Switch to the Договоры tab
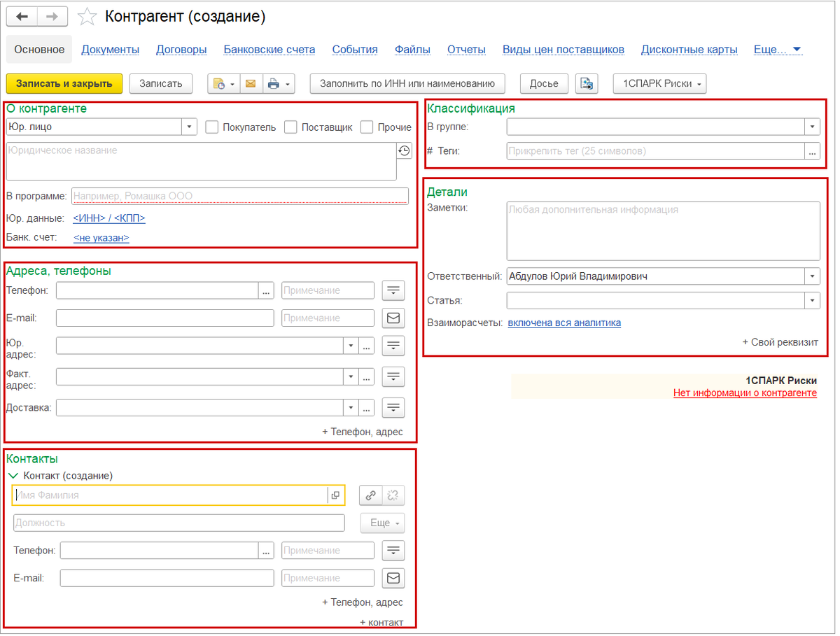This screenshot has width=840, height=636. point(181,50)
